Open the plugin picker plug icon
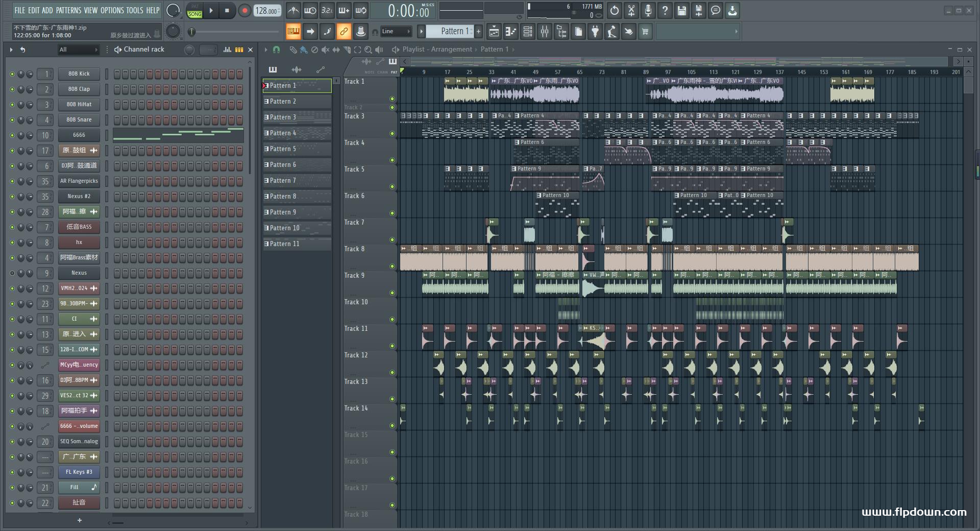The height and width of the screenshot is (531, 980). click(x=595, y=32)
